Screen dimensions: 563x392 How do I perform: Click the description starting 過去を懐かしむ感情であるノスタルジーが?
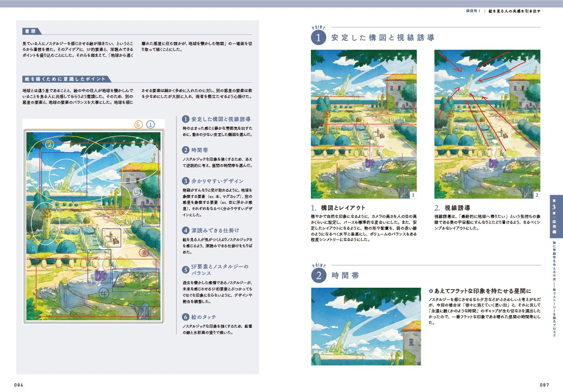(x=218, y=292)
